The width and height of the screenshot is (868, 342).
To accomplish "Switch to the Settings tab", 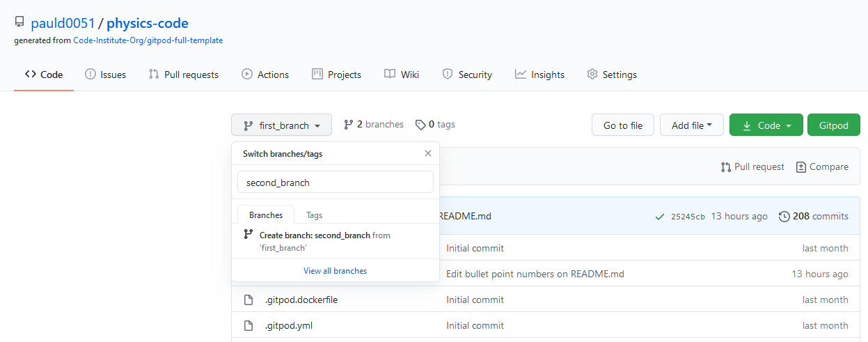I will 612,75.
